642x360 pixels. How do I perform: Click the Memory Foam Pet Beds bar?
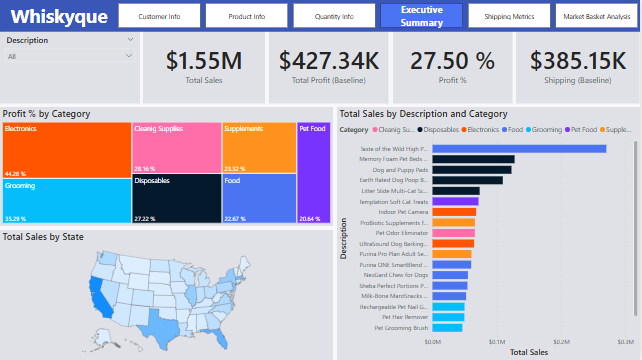coord(473,159)
